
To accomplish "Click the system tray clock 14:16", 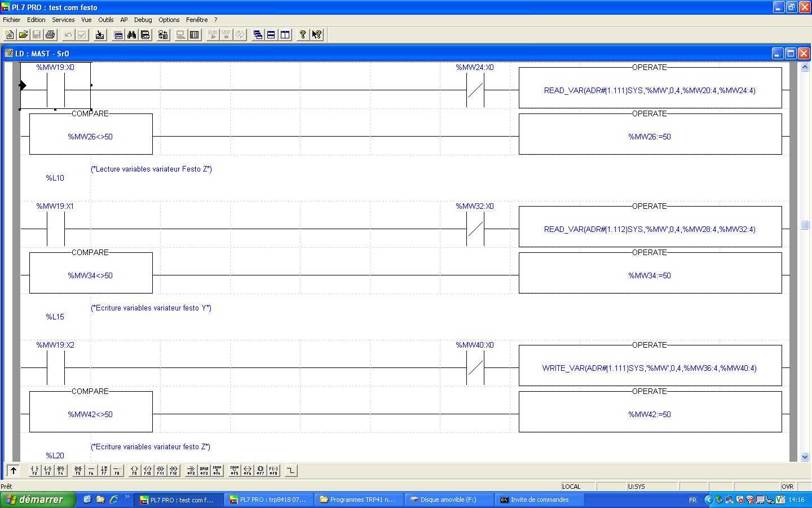I will (796, 500).
